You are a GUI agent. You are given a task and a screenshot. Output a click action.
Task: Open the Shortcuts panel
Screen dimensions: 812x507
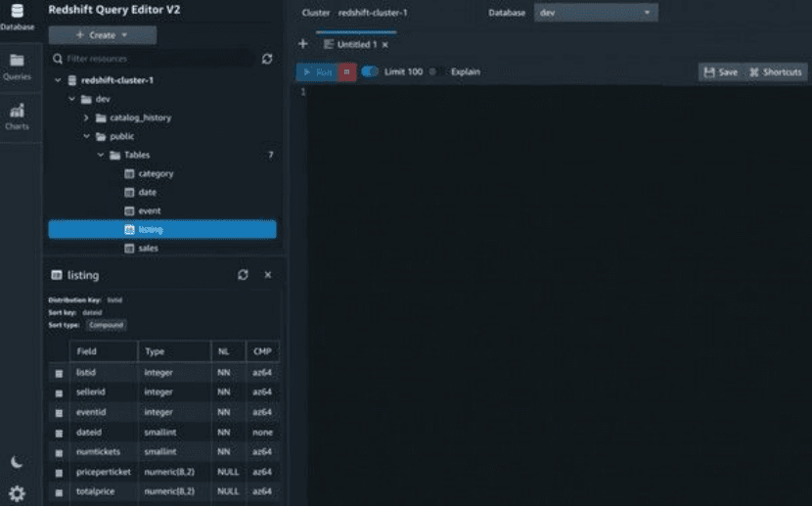click(x=775, y=72)
